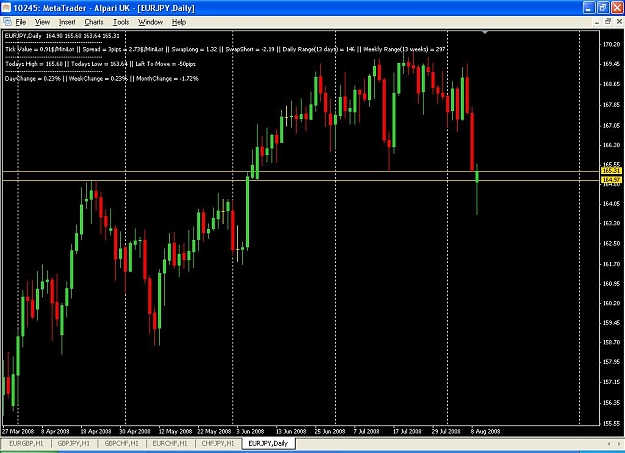
Task: Open the Tools menu
Action: point(121,22)
